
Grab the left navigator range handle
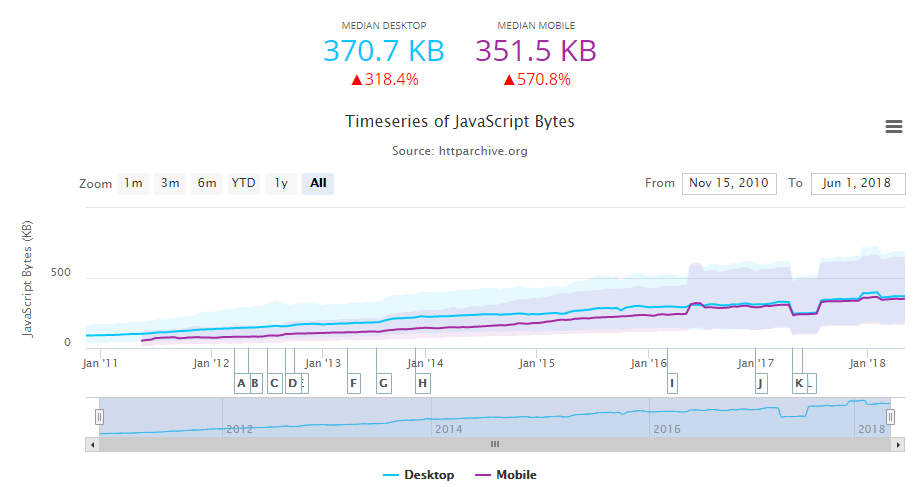[x=99, y=416]
